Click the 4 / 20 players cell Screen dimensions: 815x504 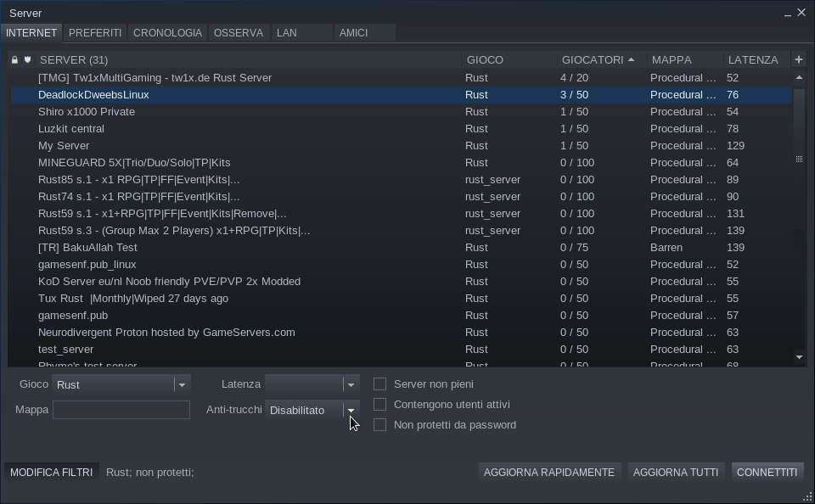575,77
